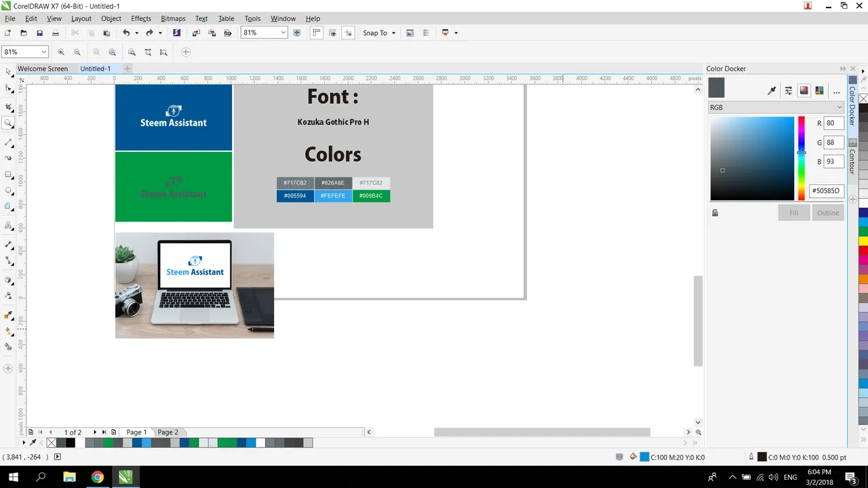Click the vertical scrollbar thumb
The image size is (868, 488).
click(698, 321)
